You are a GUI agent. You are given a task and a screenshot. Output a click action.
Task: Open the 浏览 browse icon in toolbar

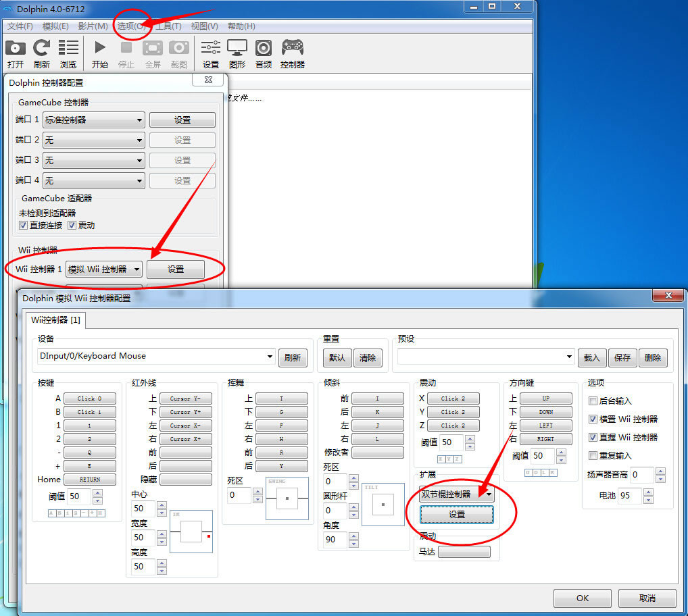pyautogui.click(x=68, y=53)
